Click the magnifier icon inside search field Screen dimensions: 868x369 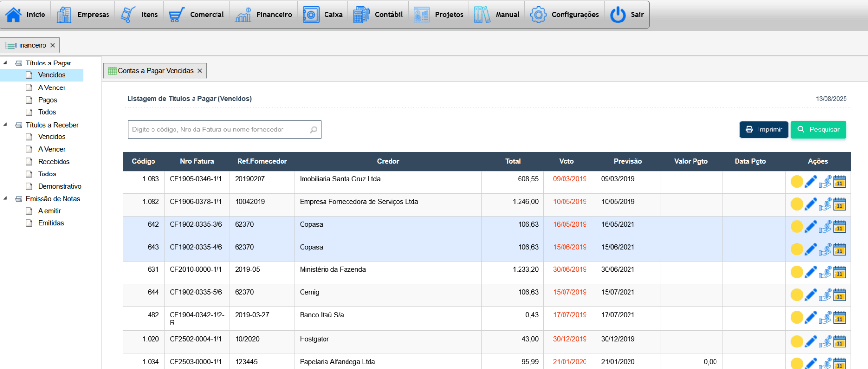(x=313, y=130)
